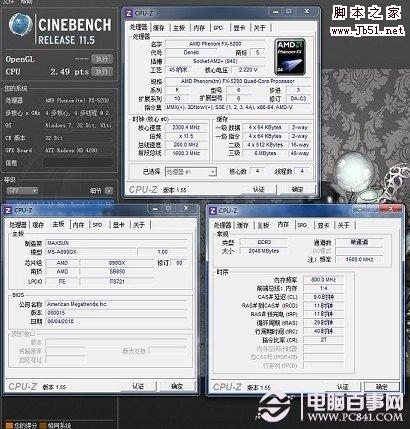Open 内存 tab in mainboard CPU-Z window
Image resolution: width=410 pixels, height=429 pixels.
tap(79, 225)
